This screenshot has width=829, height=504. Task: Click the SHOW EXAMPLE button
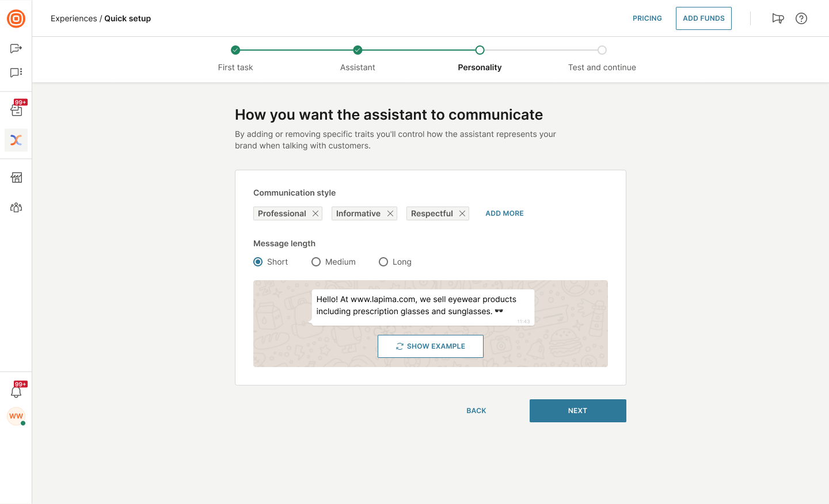click(431, 346)
